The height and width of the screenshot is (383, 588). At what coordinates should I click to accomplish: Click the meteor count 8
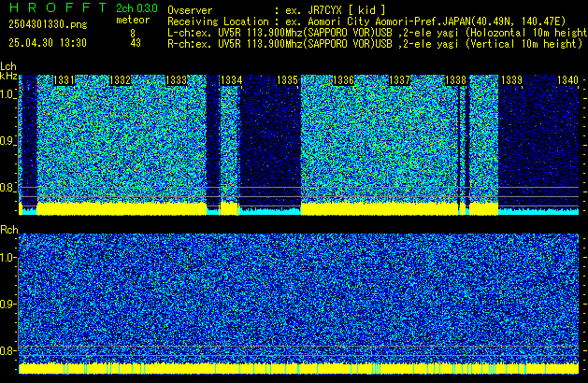pos(133,34)
